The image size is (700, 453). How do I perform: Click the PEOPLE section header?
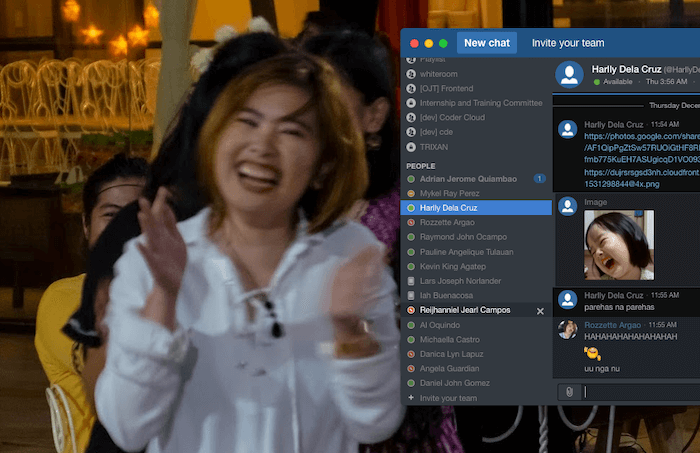click(421, 166)
